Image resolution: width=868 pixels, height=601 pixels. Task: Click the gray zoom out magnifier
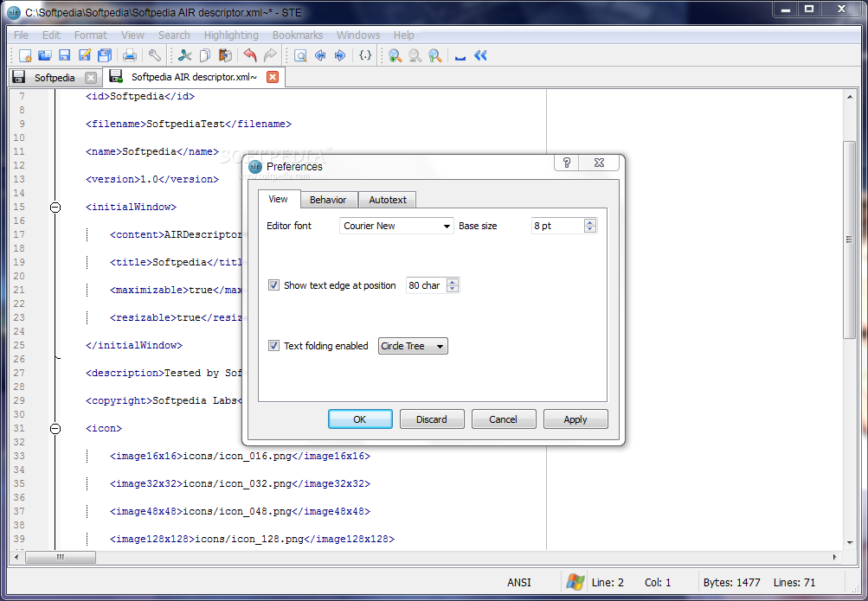pos(415,56)
